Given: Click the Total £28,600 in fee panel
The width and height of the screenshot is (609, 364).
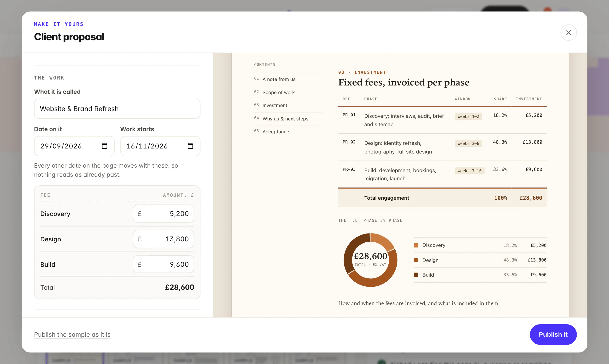Looking at the screenshot, I should click(180, 287).
